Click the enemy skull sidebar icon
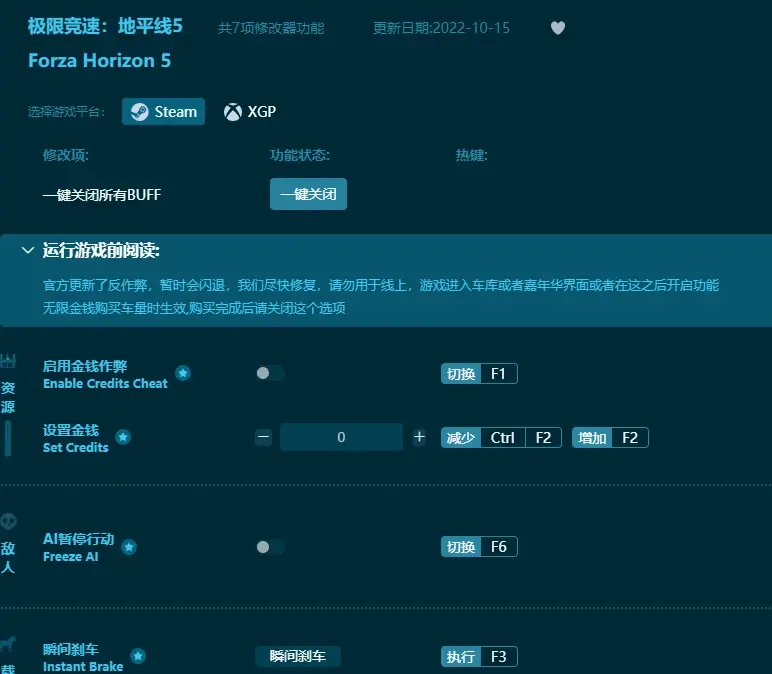This screenshot has height=674, width=772. tap(8, 521)
